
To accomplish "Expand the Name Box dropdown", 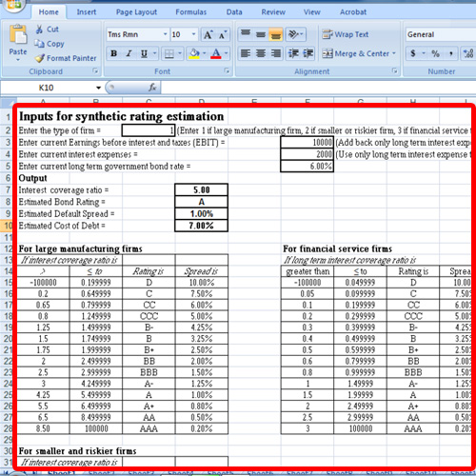I will pos(98,88).
